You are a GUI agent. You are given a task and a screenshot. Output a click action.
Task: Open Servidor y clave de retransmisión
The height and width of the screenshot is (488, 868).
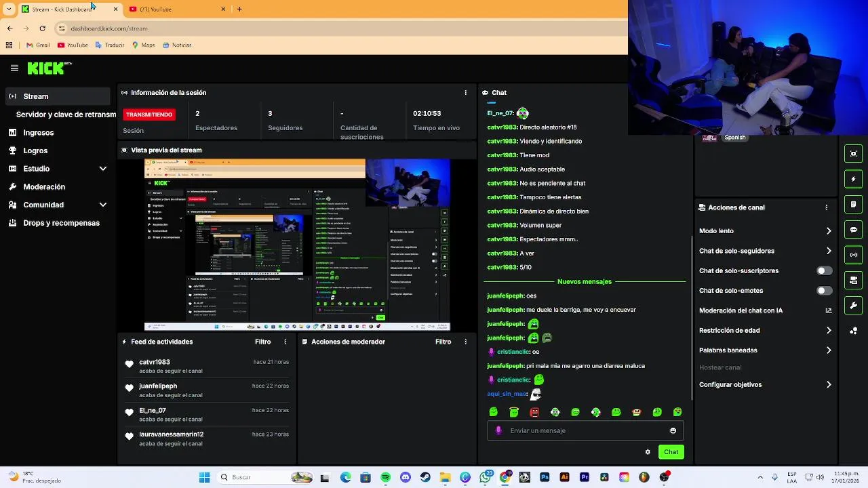(66, 115)
